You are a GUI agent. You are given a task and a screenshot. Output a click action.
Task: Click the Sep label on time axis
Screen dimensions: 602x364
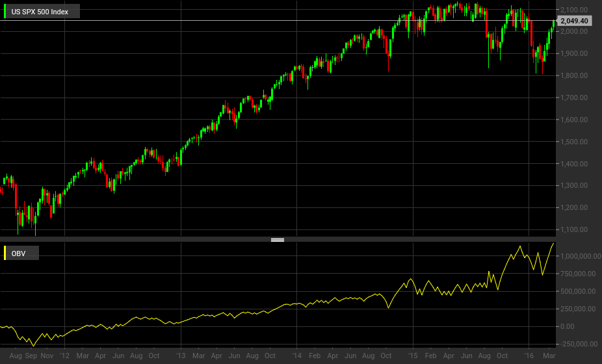(x=31, y=356)
